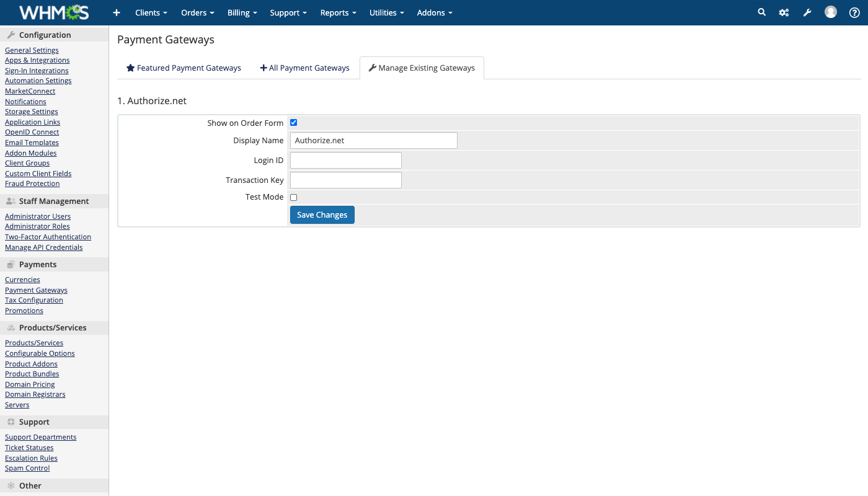Focus the Transaction Key input field
The height and width of the screenshot is (496, 868).
point(345,180)
